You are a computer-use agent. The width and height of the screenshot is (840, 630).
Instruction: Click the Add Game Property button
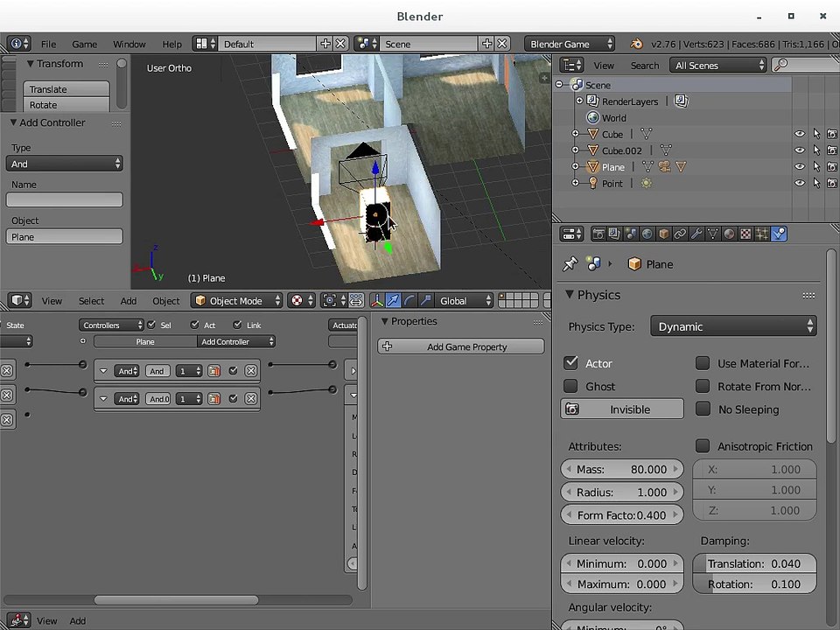[461, 346]
